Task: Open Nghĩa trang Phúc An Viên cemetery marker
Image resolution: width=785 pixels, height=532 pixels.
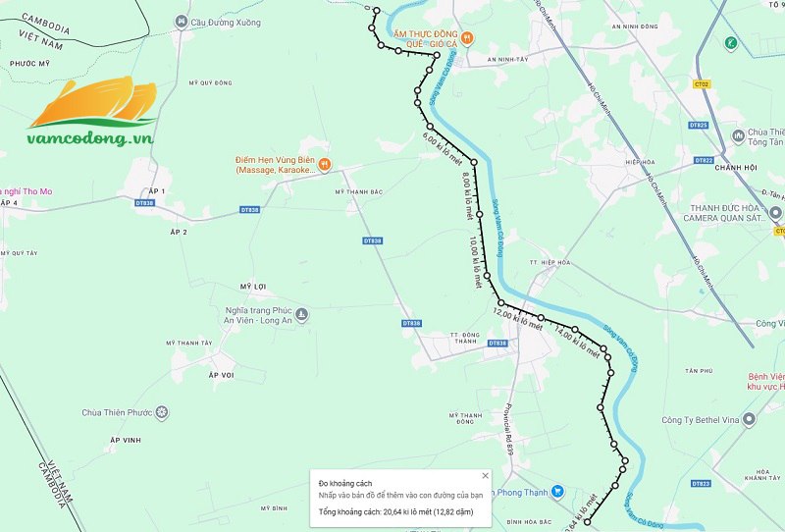Action: (x=301, y=315)
